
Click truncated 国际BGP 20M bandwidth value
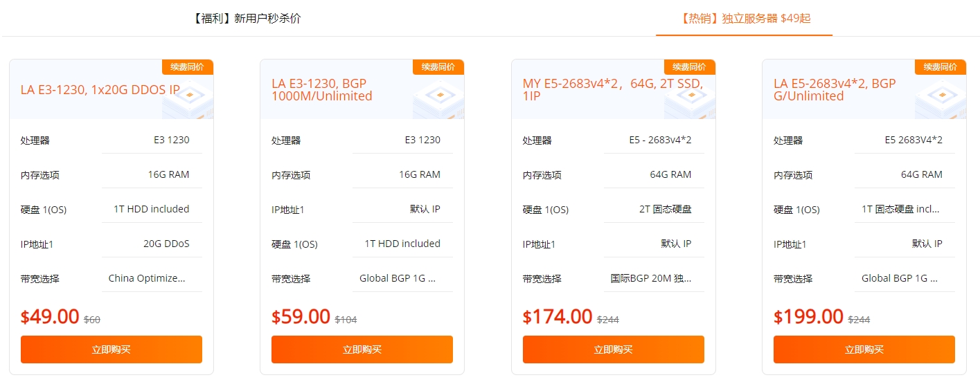(651, 278)
